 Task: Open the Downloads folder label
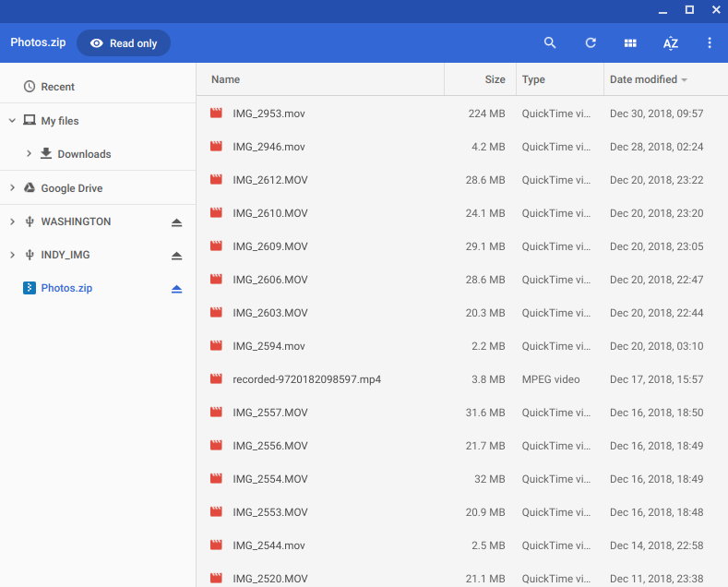pos(84,154)
